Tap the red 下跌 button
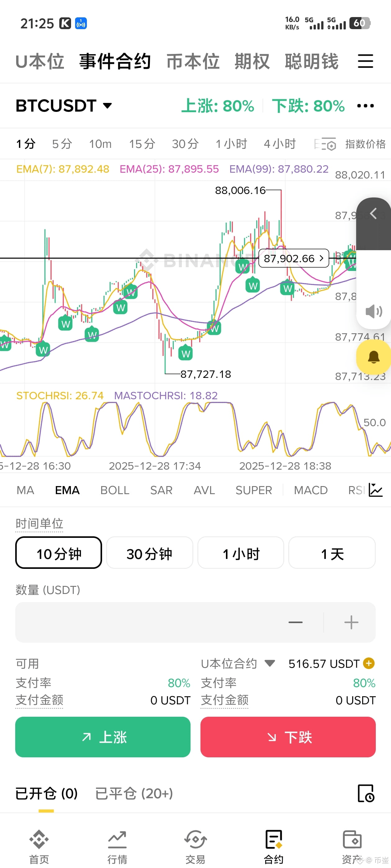The image size is (391, 868). [288, 737]
